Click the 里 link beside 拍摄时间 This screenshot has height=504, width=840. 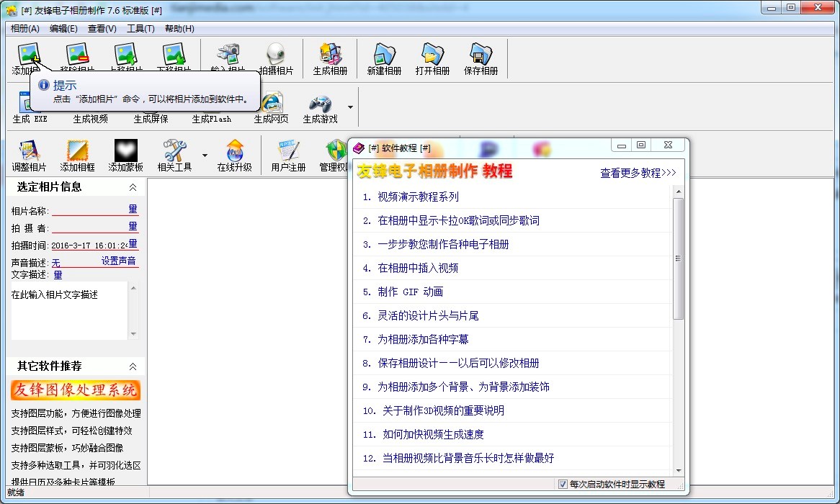click(x=133, y=243)
